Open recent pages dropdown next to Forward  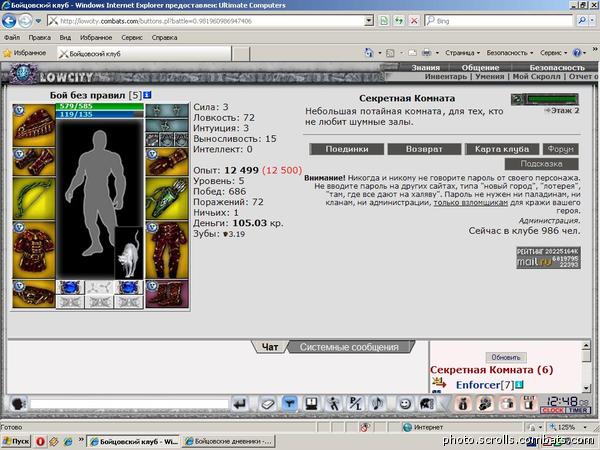pos(38,21)
